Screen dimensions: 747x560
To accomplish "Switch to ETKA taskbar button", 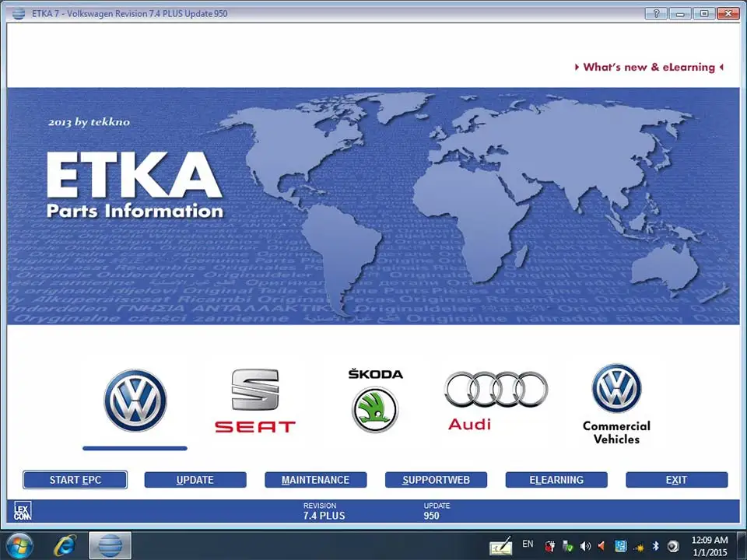I will point(110,546).
